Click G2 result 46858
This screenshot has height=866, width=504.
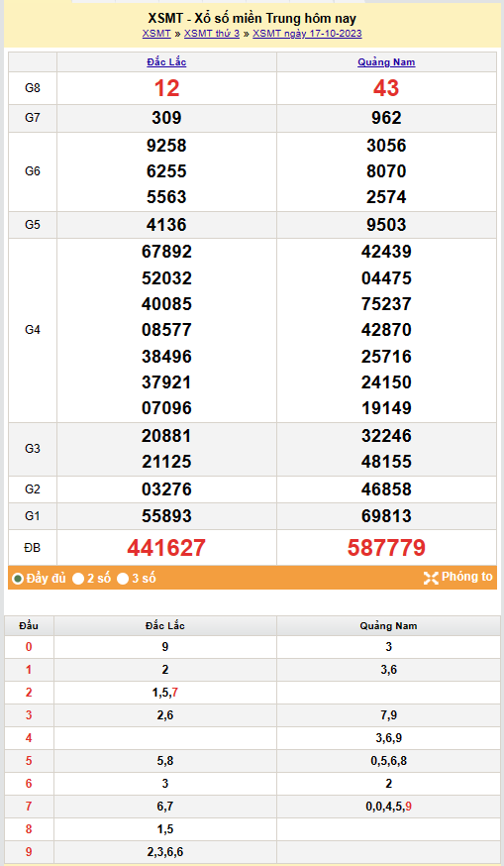coord(386,489)
